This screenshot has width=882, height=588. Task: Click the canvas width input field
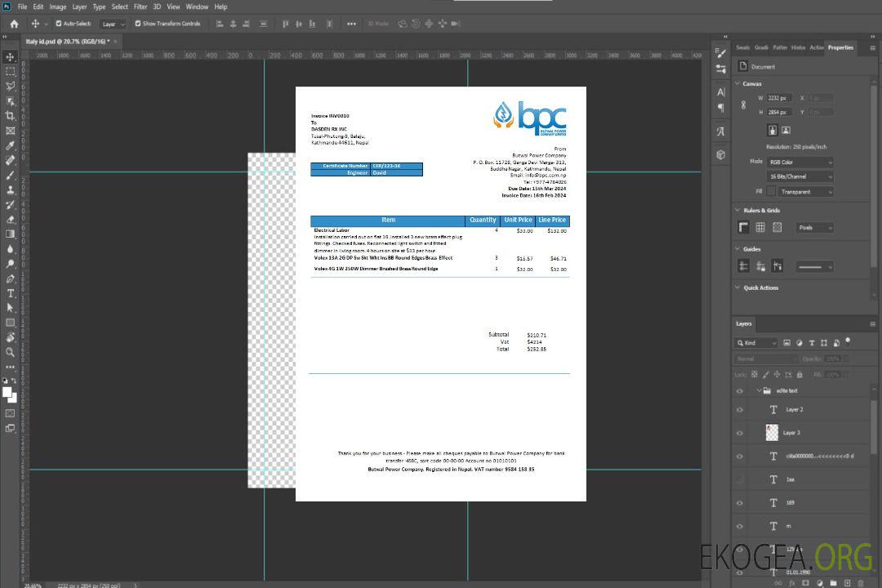(x=779, y=98)
